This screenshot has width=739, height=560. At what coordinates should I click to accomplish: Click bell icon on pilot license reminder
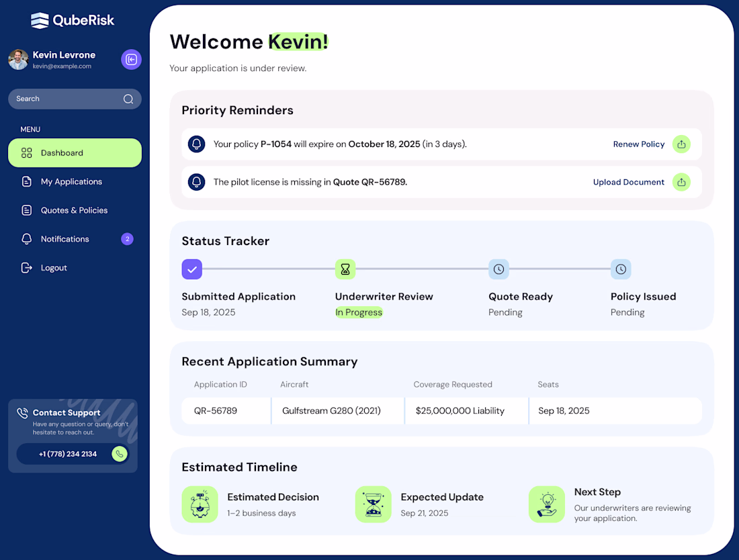click(x=197, y=182)
